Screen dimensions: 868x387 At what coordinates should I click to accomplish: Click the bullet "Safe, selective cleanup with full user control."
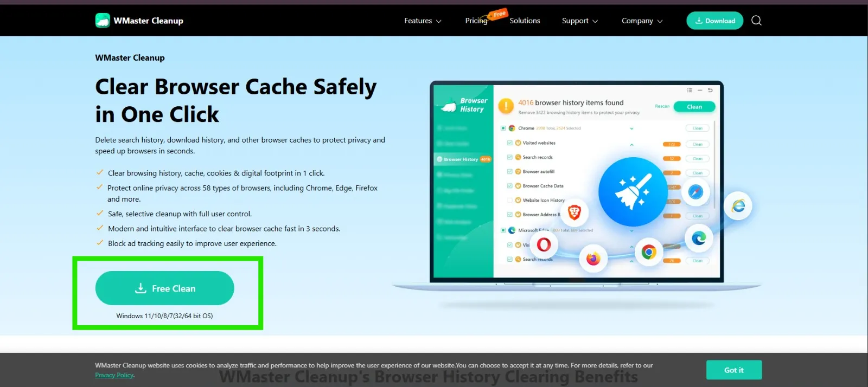(x=180, y=214)
